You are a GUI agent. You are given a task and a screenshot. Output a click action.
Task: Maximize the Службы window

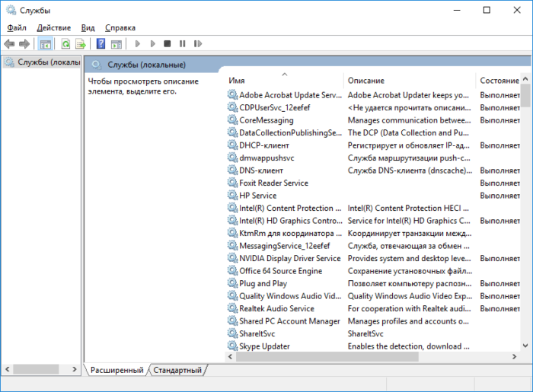[x=487, y=10]
